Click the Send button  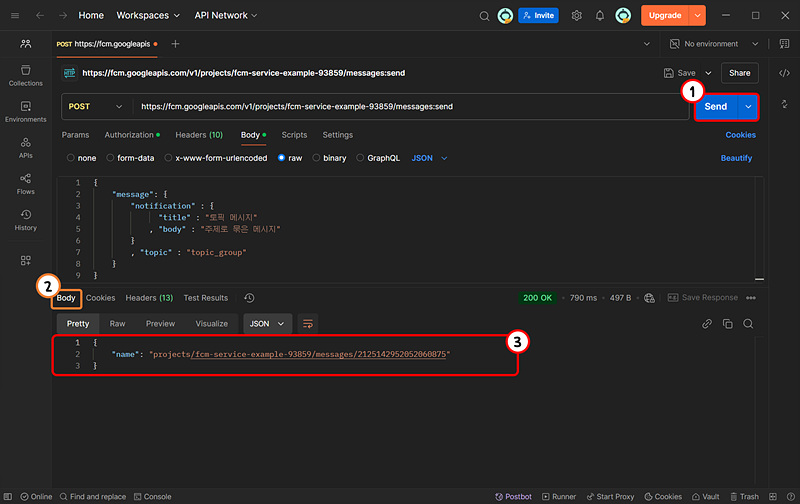click(x=716, y=107)
